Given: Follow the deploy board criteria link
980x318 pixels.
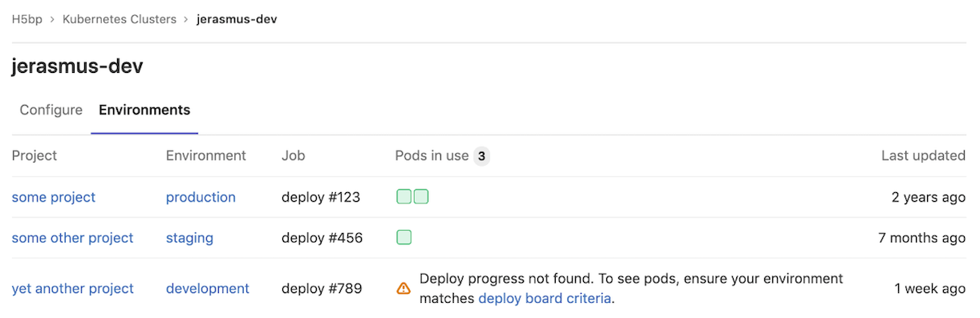Looking at the screenshot, I should click(545, 299).
